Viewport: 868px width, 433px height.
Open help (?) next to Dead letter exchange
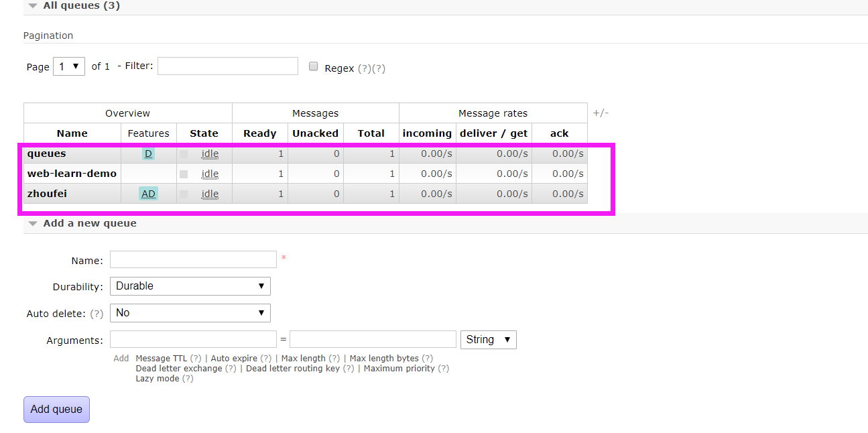click(231, 369)
